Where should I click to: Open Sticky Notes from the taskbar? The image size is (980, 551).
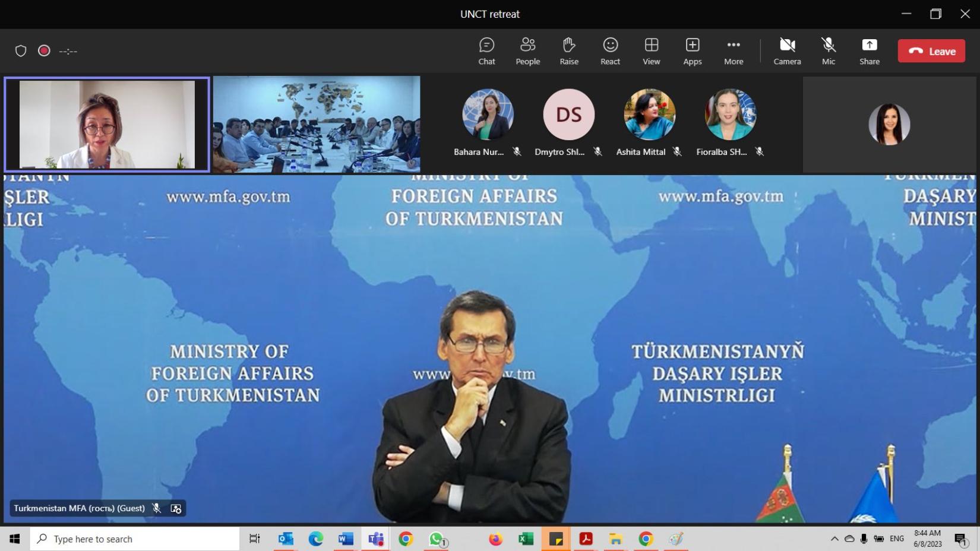pyautogui.click(x=556, y=539)
